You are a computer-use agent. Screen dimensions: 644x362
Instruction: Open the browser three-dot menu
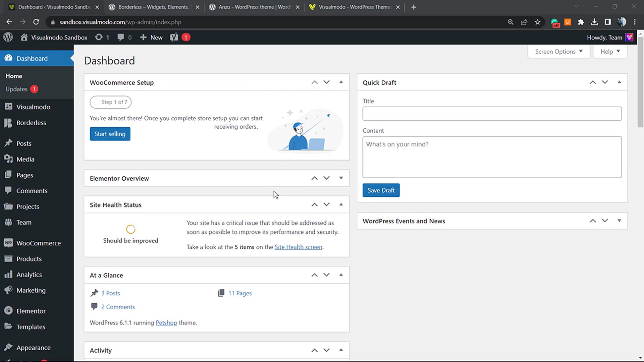tap(635, 22)
